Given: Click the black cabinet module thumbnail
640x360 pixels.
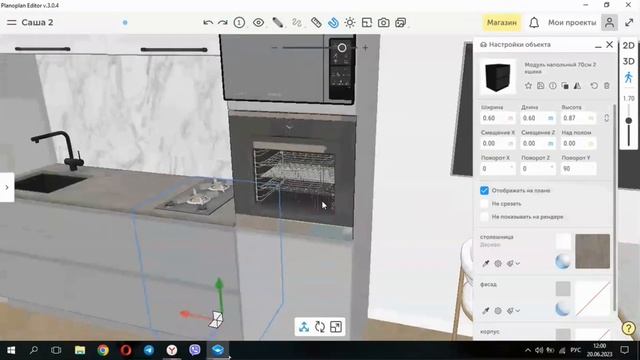Looking at the screenshot, I should click(x=498, y=77).
